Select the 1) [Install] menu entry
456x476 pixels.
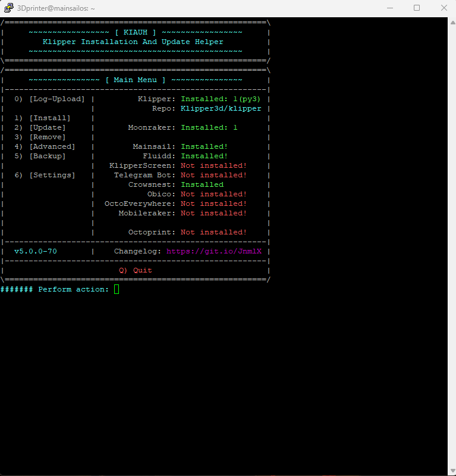(42, 118)
